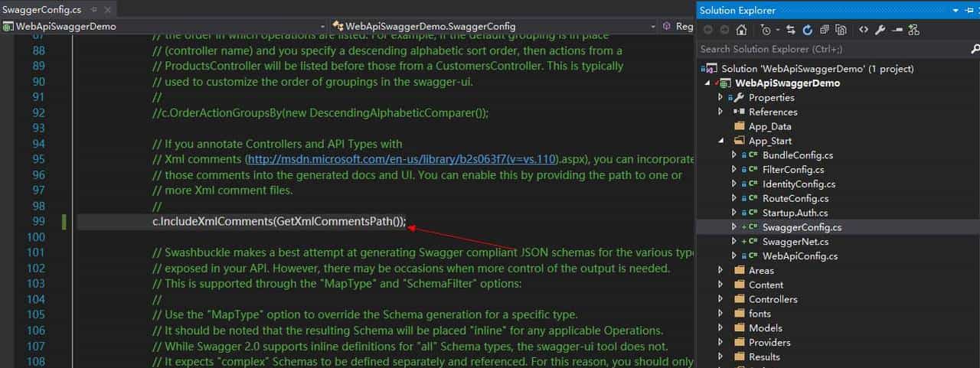Viewport: 980px width, 368px height.
Task: Expand the Areas folder
Action: [x=720, y=271]
